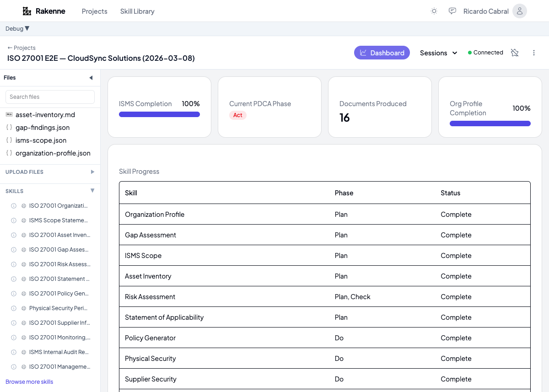View info for the ISO 27001 Risk Assessment skill
549x392 pixels.
pos(13,264)
